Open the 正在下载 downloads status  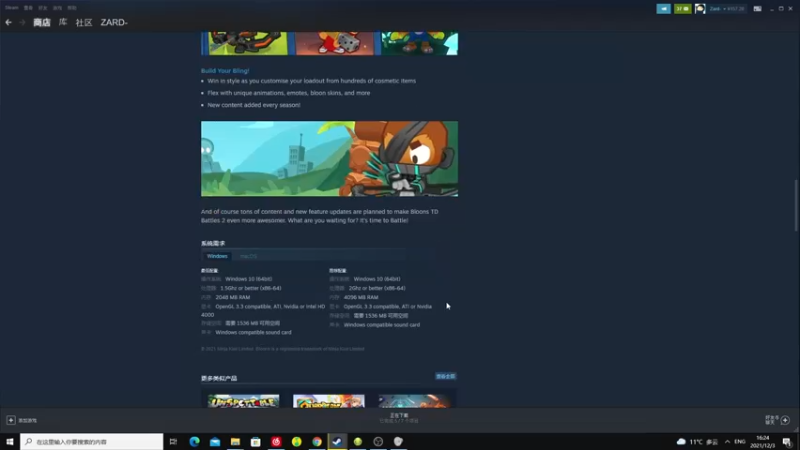pyautogui.click(x=399, y=418)
